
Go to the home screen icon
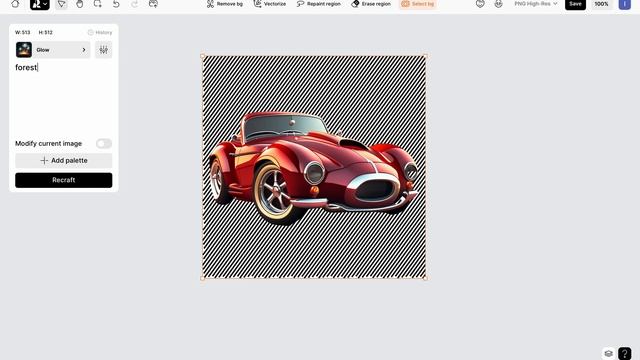coord(15,4)
